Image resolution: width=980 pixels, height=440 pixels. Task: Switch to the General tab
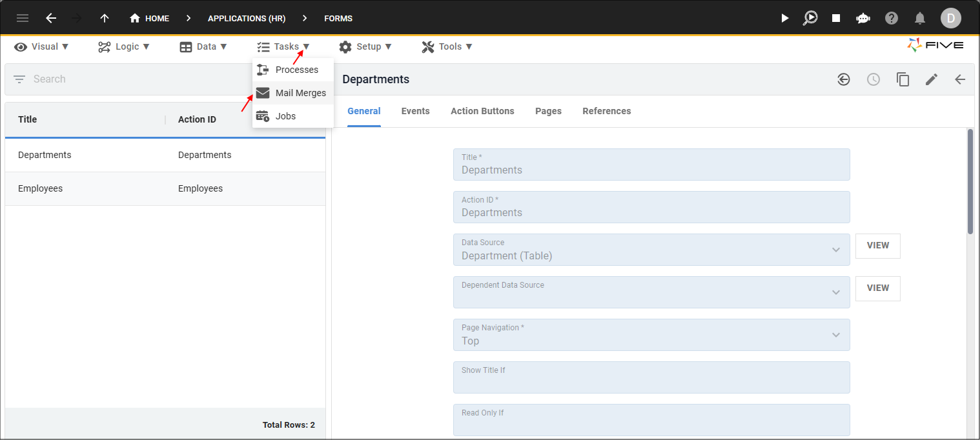click(x=364, y=111)
